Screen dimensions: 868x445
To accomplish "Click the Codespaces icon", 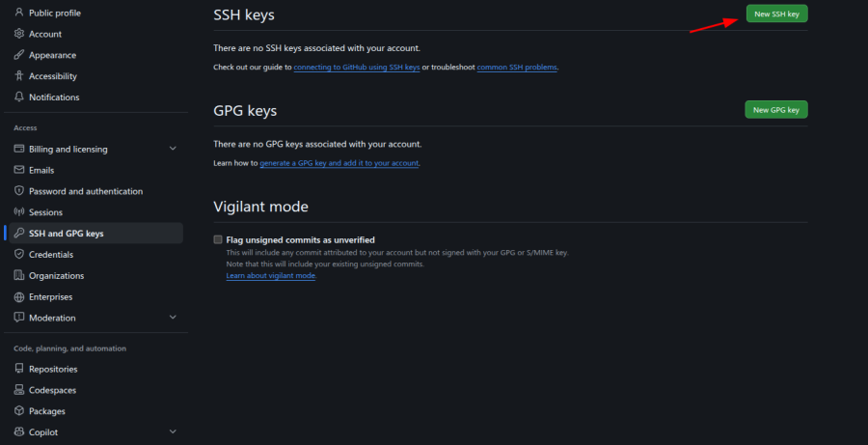I will 19,390.
